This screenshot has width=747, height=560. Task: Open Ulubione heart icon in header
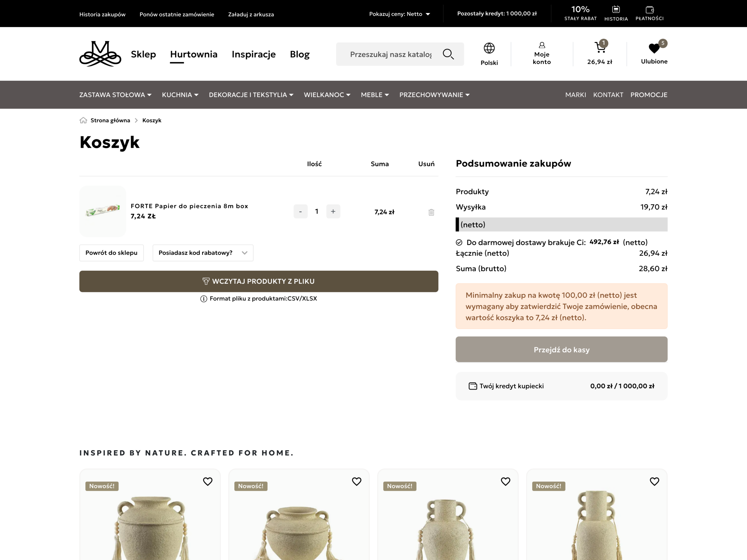(x=655, y=48)
